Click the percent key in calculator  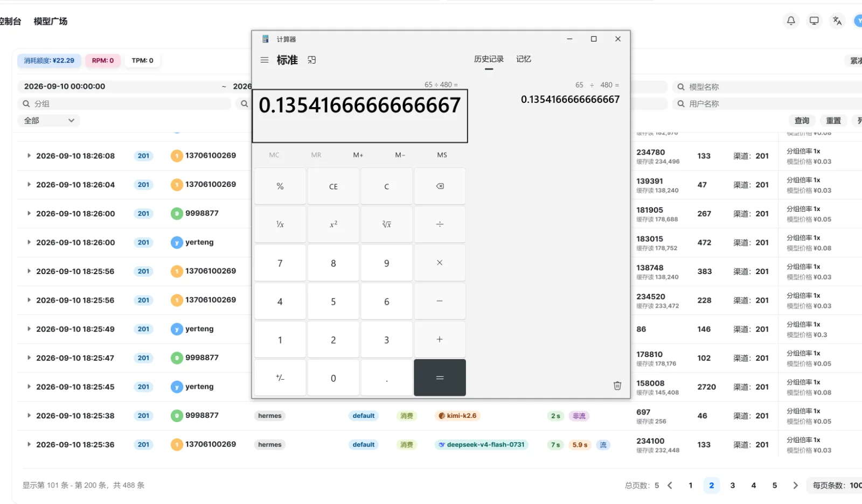coord(280,186)
